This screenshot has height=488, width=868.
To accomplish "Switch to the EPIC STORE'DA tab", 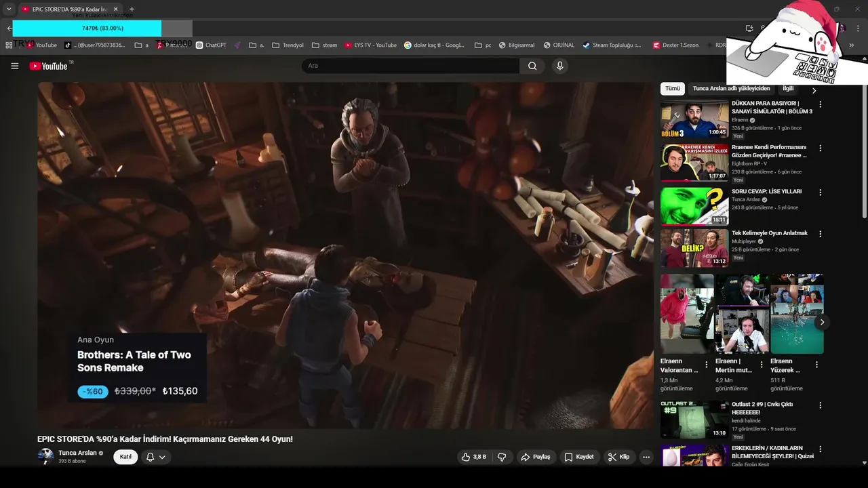I will point(70,9).
